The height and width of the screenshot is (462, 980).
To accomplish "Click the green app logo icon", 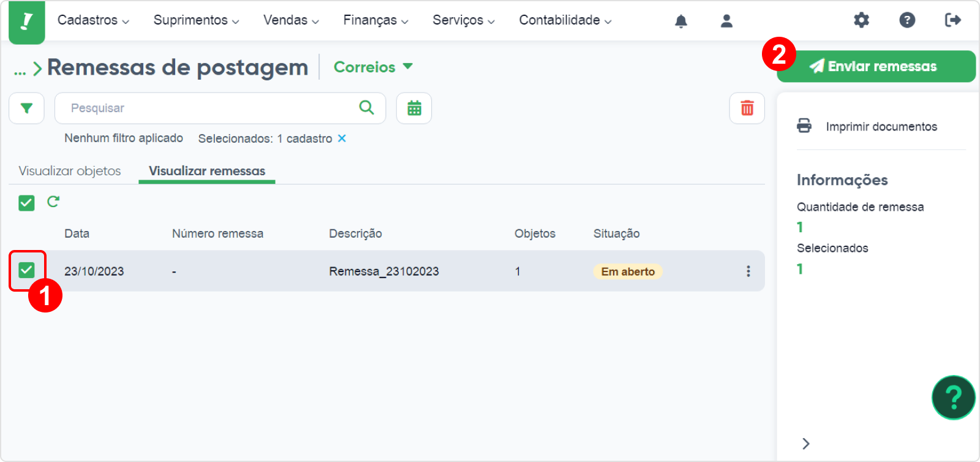I will pos(27,22).
